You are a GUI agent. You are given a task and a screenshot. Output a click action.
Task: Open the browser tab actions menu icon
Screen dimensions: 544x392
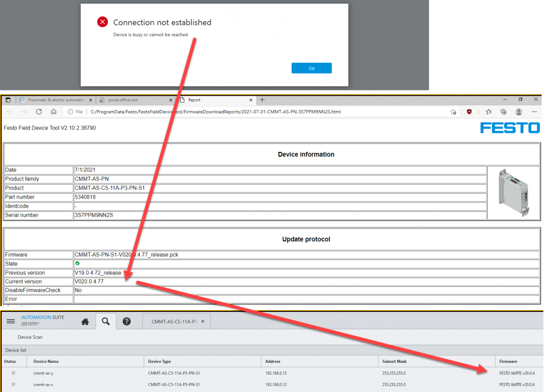coord(8,100)
